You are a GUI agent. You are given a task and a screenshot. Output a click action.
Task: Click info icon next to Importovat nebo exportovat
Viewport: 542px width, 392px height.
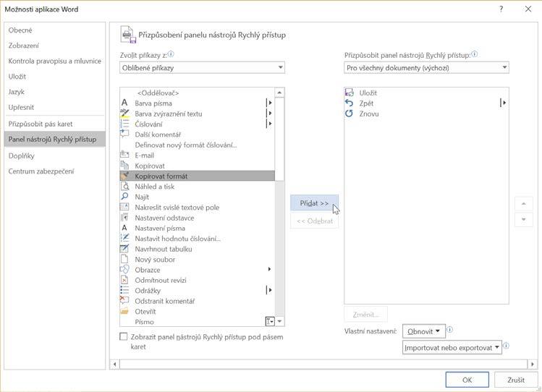506,346
